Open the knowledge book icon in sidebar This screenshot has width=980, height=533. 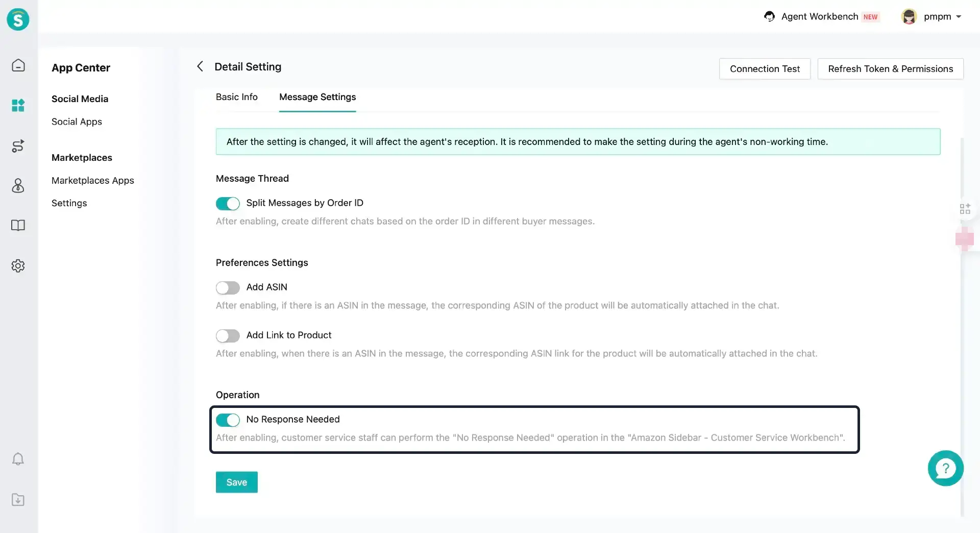pos(18,225)
